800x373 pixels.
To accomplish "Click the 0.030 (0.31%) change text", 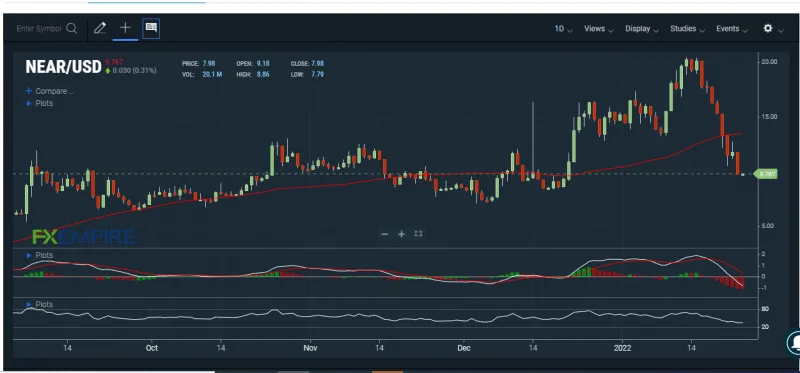I will [134, 70].
